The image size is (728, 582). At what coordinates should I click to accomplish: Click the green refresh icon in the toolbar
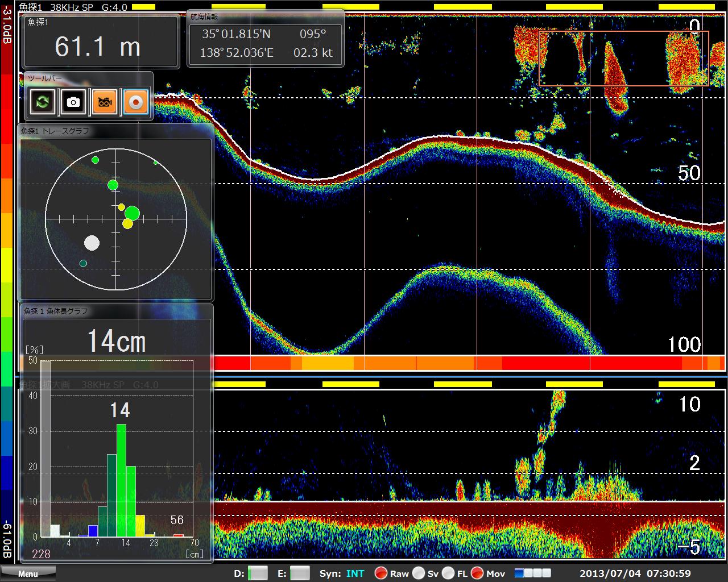[x=43, y=102]
